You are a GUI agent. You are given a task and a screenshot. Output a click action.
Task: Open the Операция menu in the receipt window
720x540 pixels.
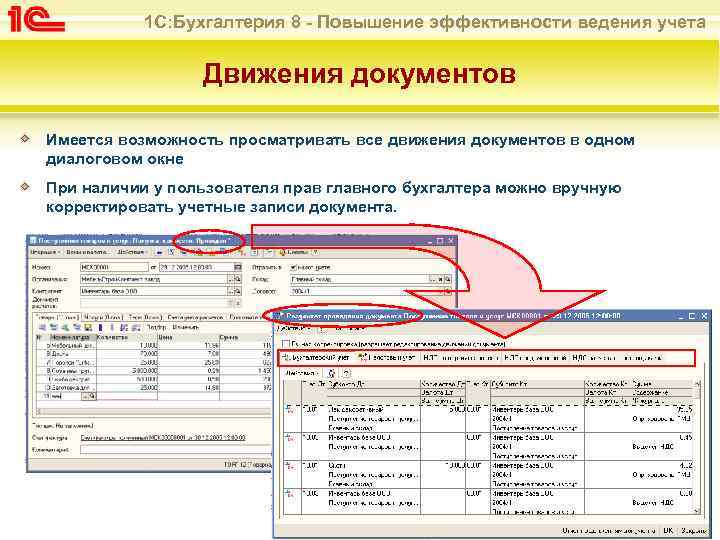[45, 252]
